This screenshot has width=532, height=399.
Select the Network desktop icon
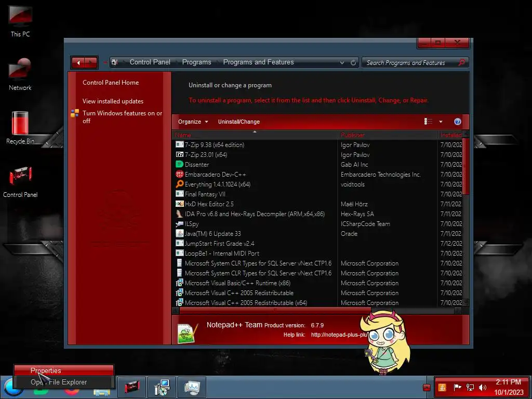click(20, 74)
